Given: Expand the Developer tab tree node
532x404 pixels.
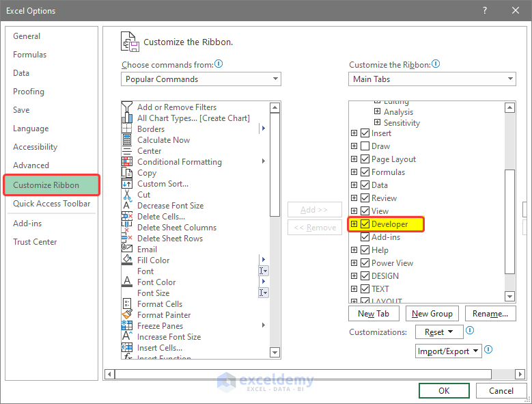Looking at the screenshot, I should (354, 224).
